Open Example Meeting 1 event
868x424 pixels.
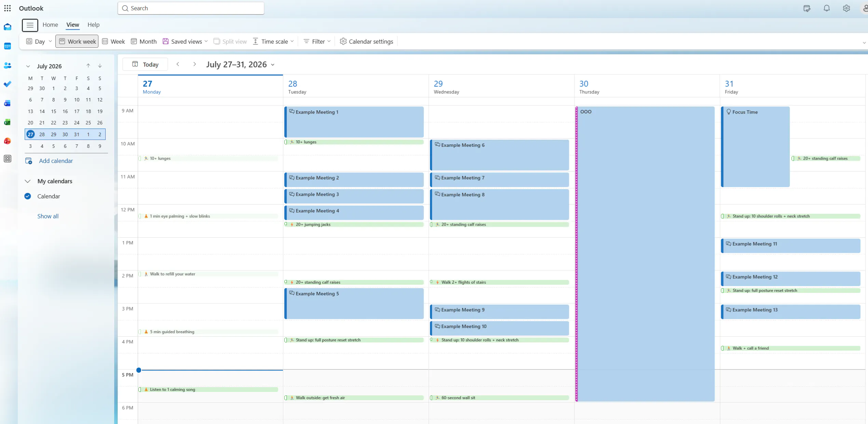(x=354, y=122)
